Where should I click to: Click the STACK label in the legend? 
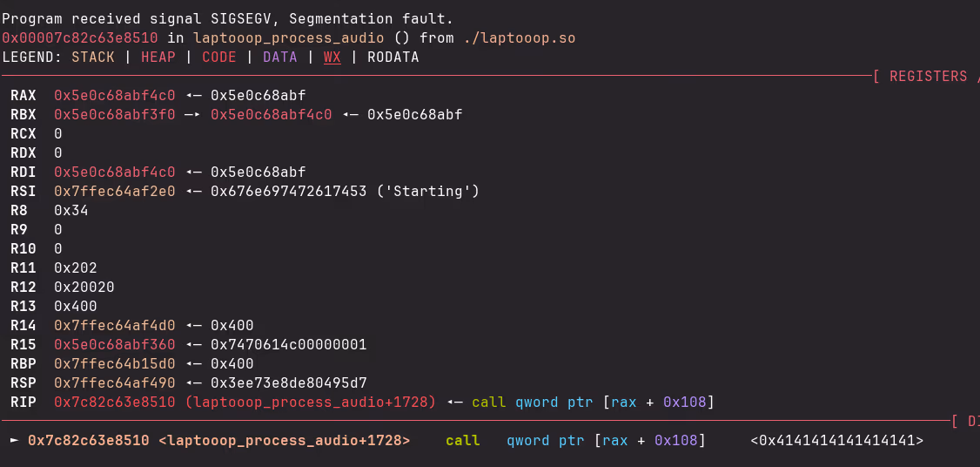click(x=93, y=58)
